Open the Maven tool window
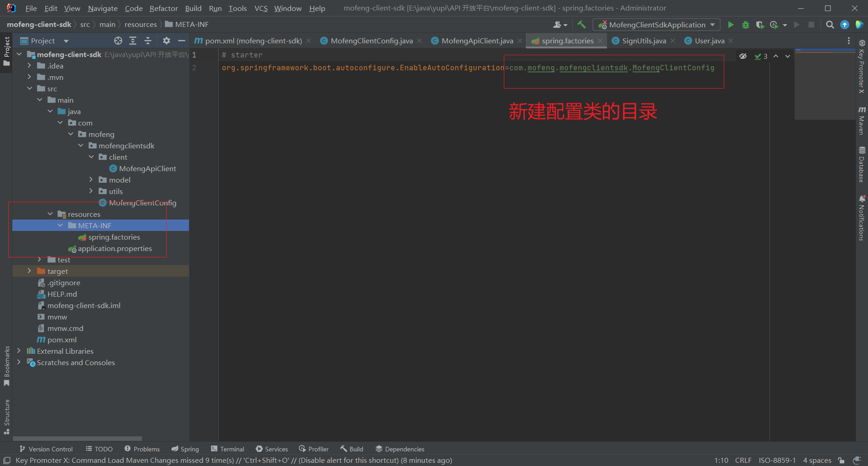The height and width of the screenshot is (466, 868). click(x=862, y=120)
